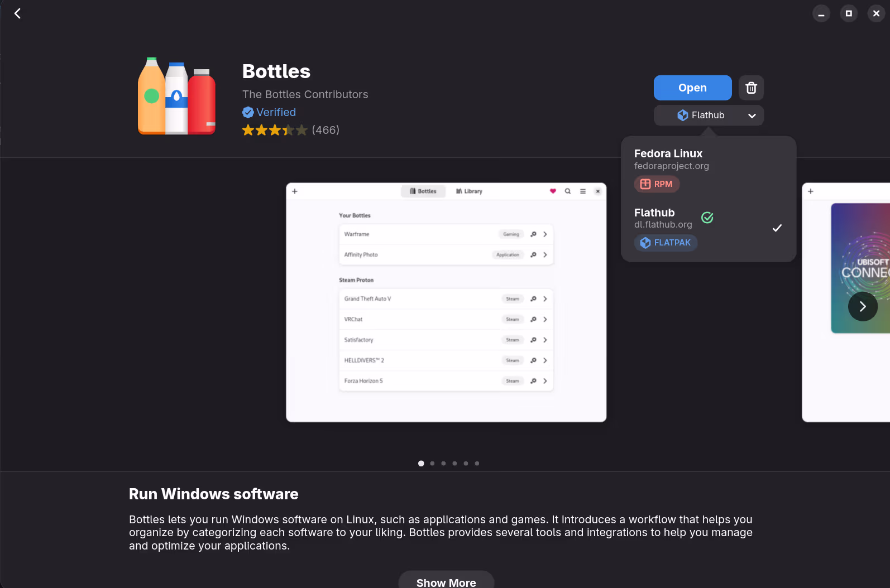Jump to the first screenshot dot
Screen dimensions: 890x588
(421, 464)
